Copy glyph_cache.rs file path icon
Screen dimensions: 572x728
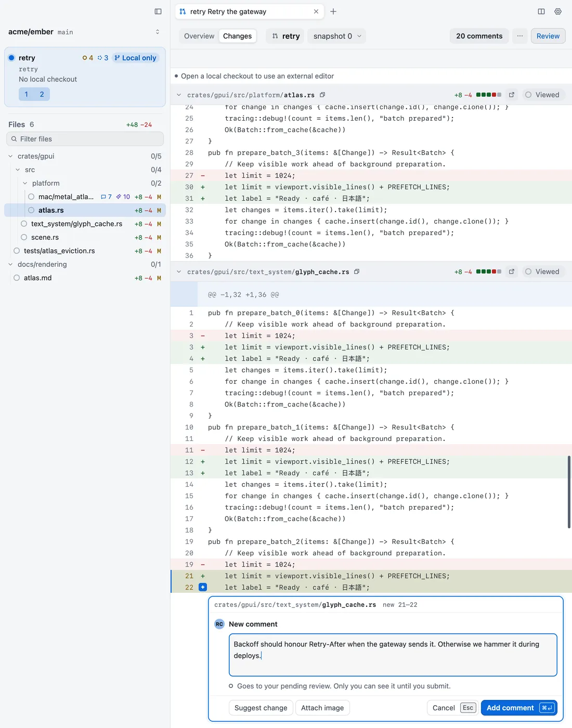click(357, 271)
